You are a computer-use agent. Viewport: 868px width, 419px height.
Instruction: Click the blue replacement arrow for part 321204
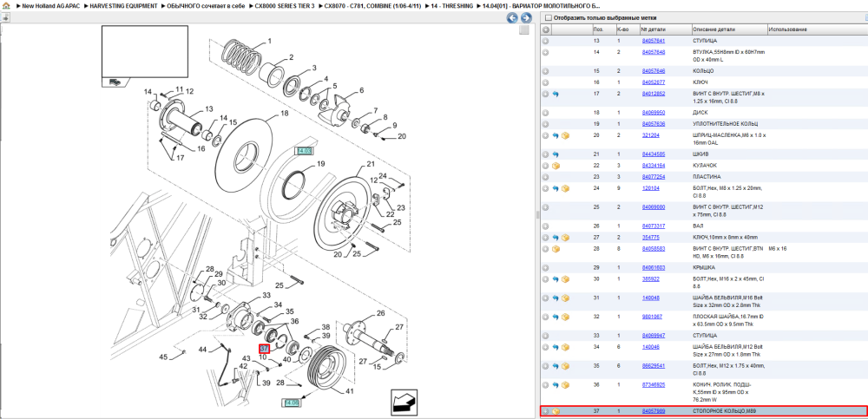(x=556, y=135)
